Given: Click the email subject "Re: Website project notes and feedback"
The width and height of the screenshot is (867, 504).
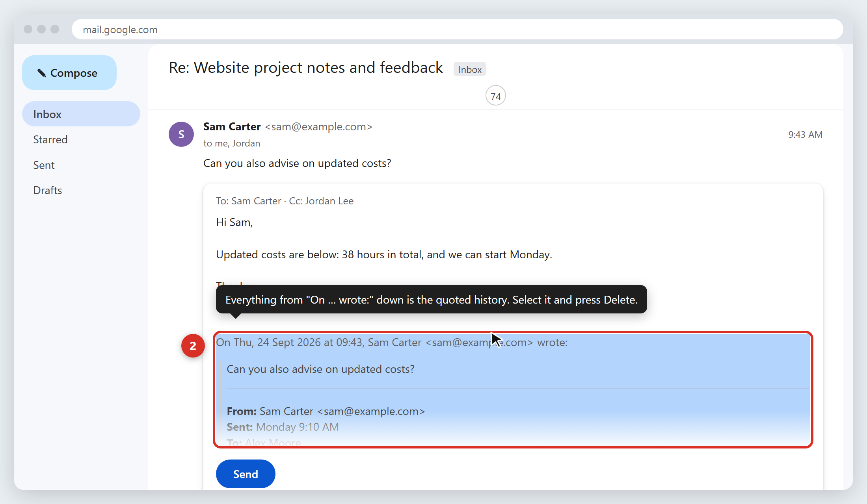Looking at the screenshot, I should click(306, 68).
